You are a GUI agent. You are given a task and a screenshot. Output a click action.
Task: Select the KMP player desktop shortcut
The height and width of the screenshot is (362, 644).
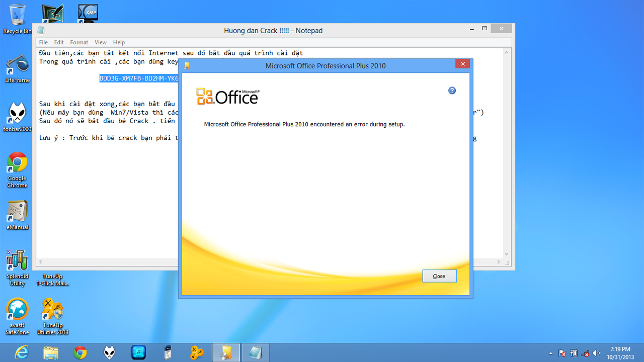(x=88, y=14)
